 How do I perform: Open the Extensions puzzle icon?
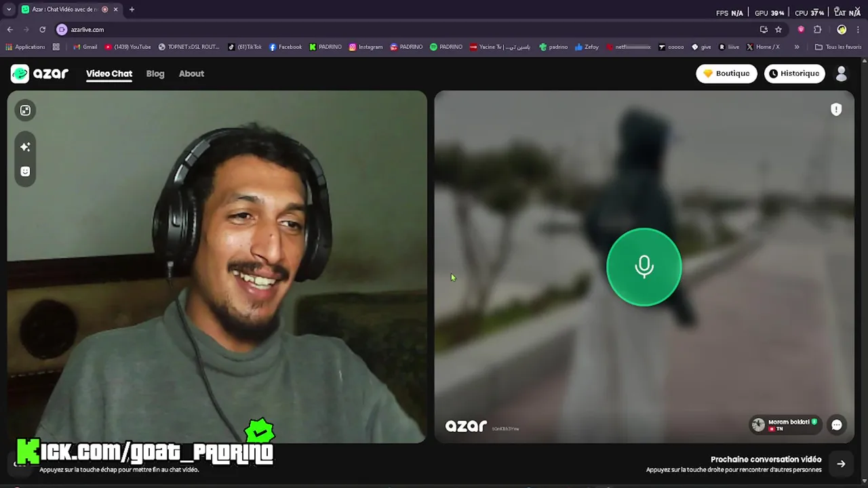point(817,30)
